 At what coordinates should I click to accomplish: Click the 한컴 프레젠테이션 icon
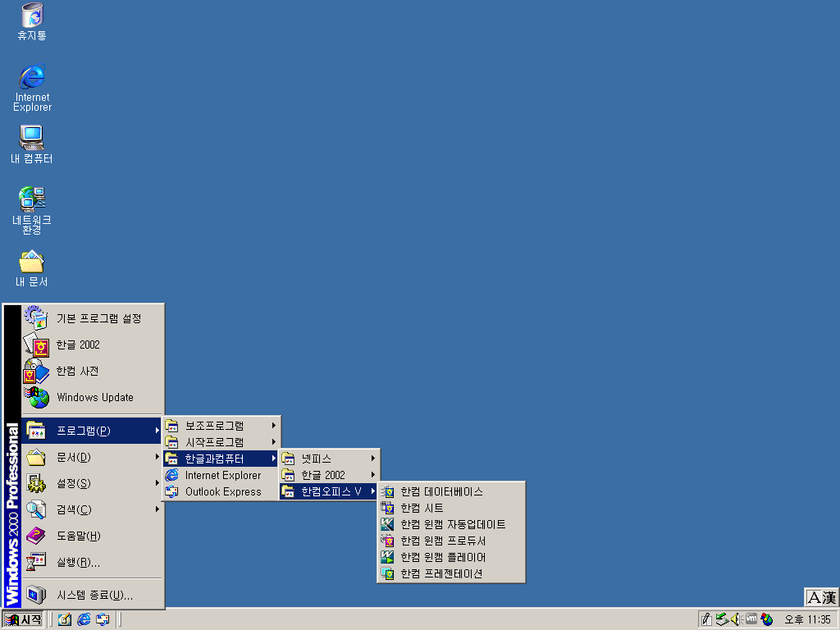(x=388, y=573)
